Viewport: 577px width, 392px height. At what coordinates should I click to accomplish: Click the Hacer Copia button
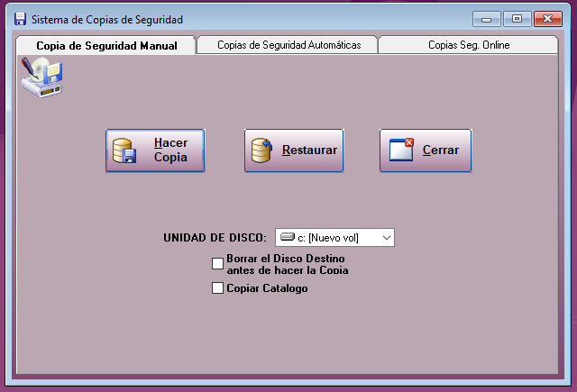(x=155, y=150)
